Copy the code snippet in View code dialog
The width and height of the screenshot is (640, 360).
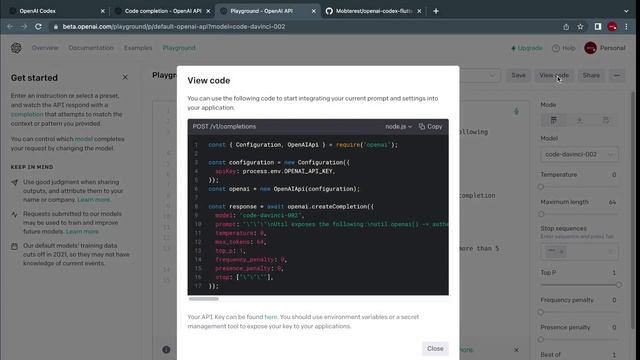430,127
